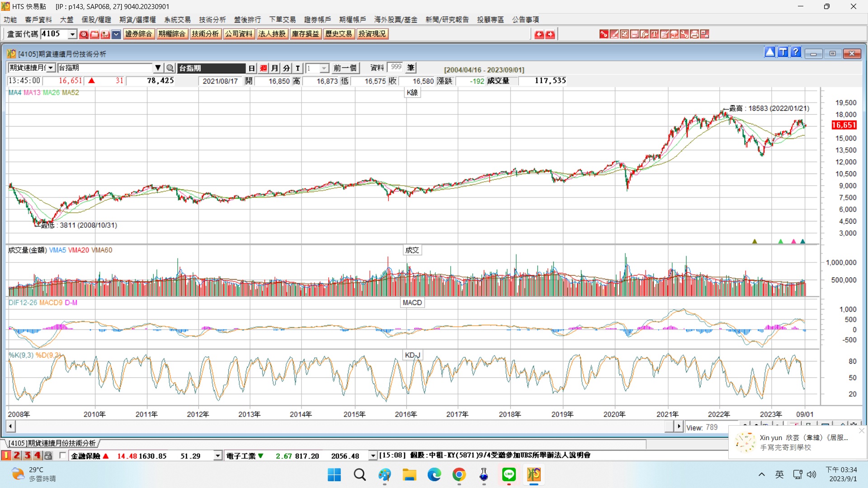The width and height of the screenshot is (868, 488).
Task: Open the 期貨連續月 type dropdown
Action: (x=51, y=68)
